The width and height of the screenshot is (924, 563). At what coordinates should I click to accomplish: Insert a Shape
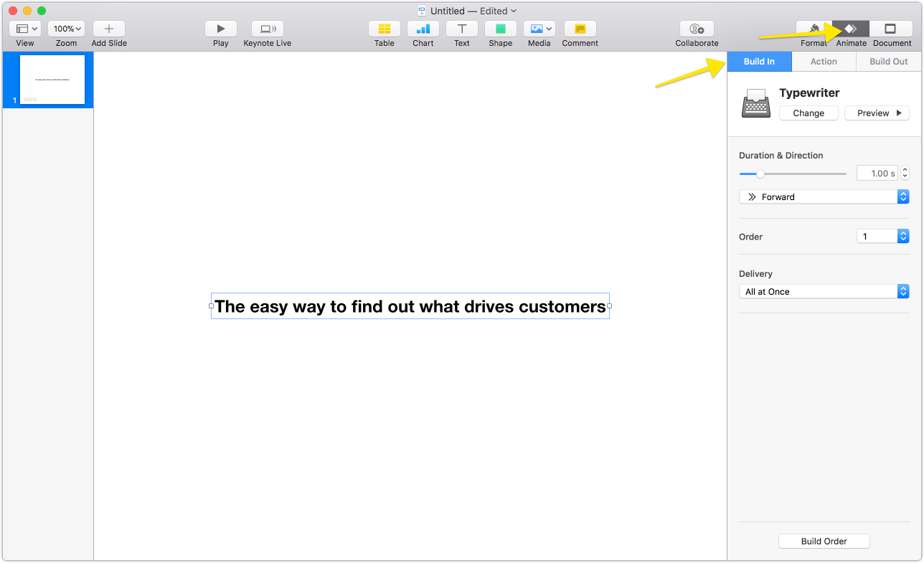[x=501, y=29]
